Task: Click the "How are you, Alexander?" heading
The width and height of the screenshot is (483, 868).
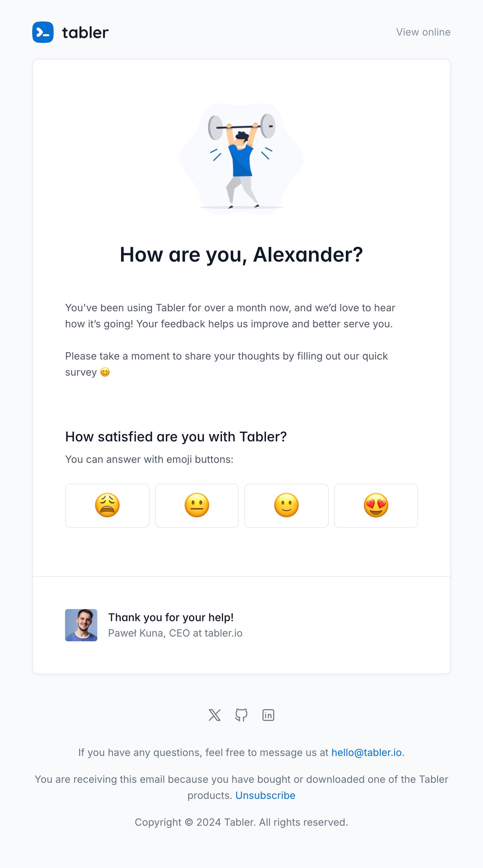Action: [x=241, y=255]
